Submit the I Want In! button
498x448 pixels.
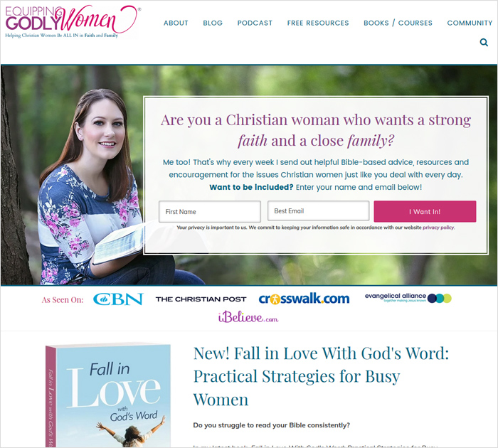click(x=425, y=211)
